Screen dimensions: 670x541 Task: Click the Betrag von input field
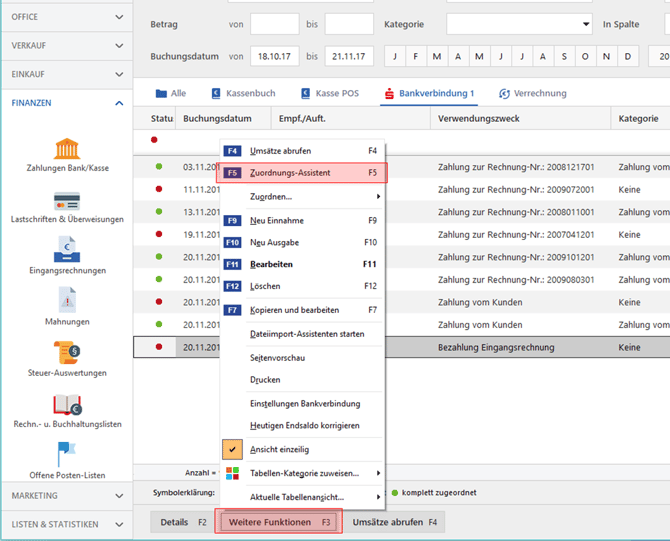pyautogui.click(x=274, y=23)
